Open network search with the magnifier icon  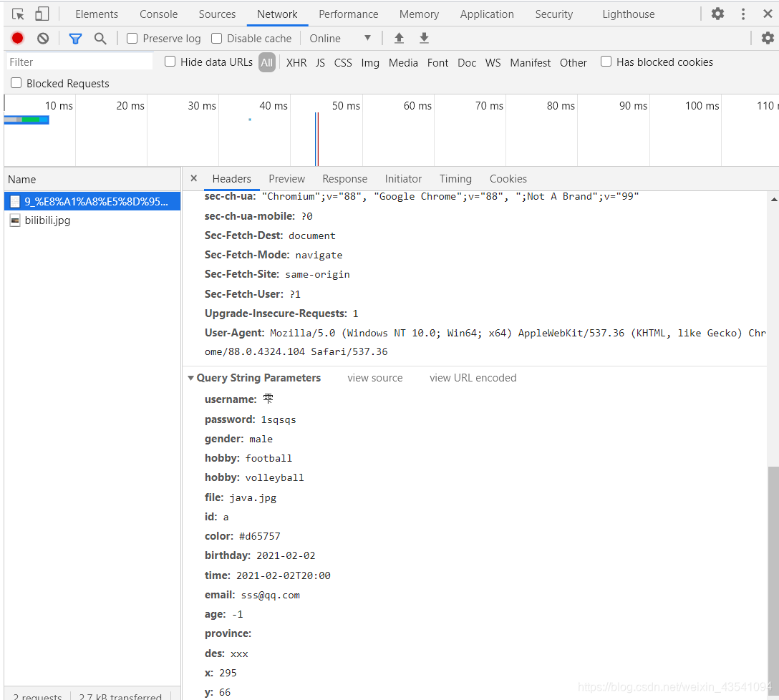(100, 38)
